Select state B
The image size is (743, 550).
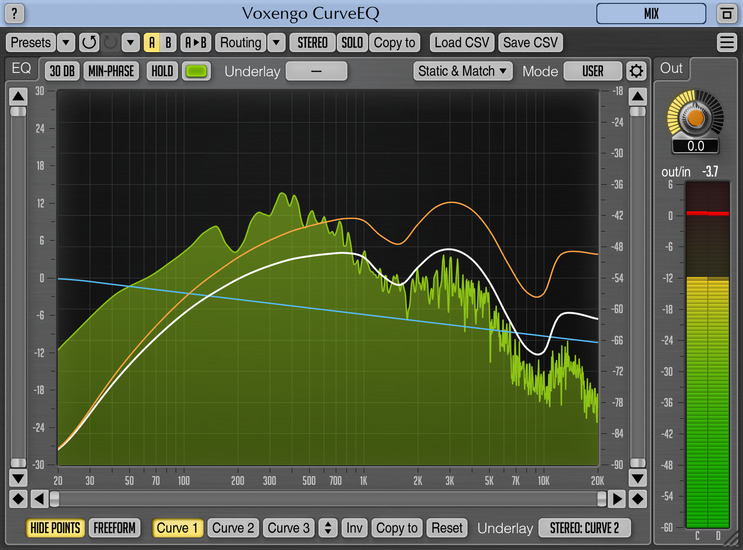click(x=168, y=43)
